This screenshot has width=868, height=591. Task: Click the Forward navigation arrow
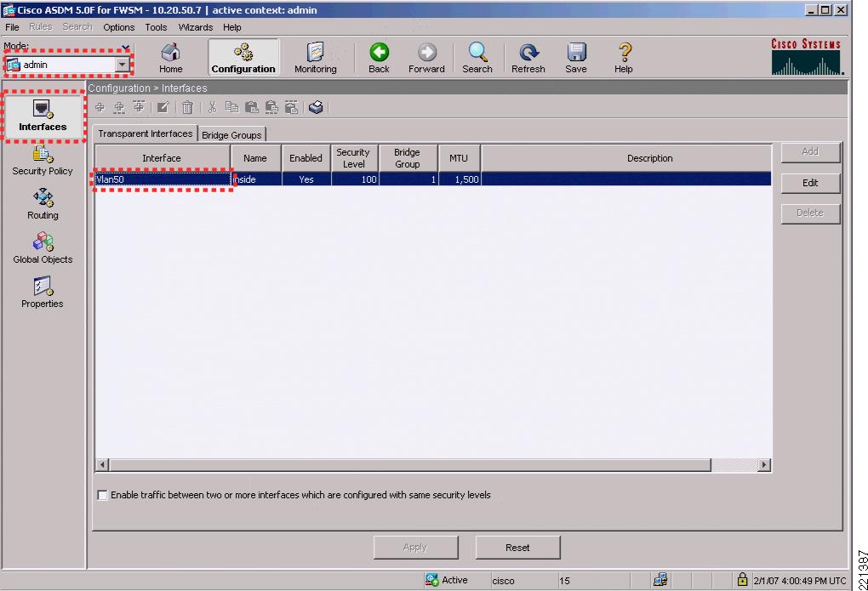coord(426,58)
